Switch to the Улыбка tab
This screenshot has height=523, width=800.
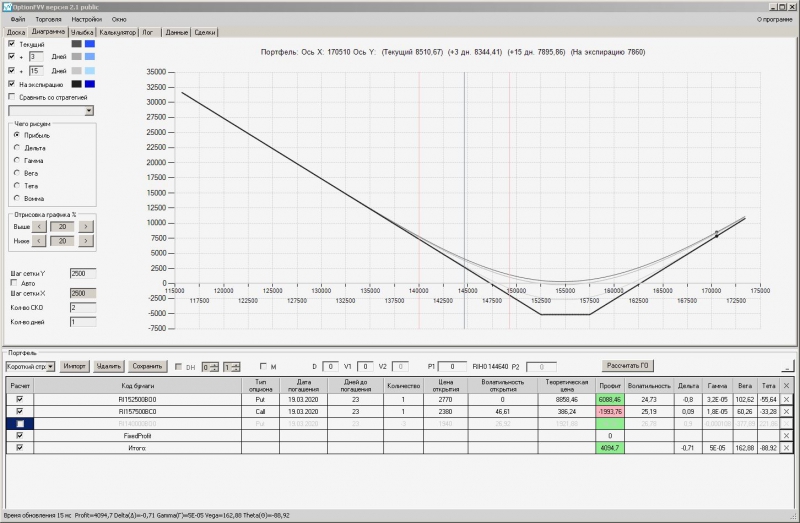click(x=82, y=32)
